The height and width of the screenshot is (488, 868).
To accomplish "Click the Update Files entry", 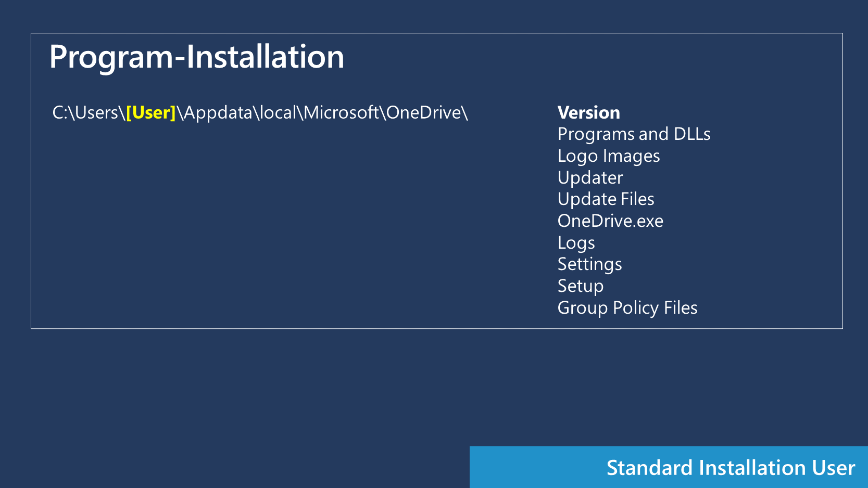I will point(606,199).
